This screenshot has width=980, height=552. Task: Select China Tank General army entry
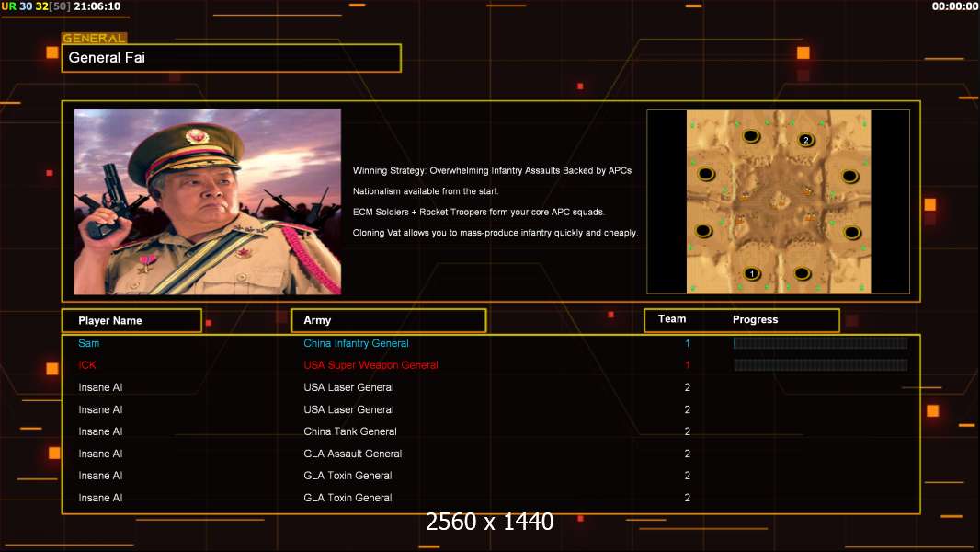350,431
